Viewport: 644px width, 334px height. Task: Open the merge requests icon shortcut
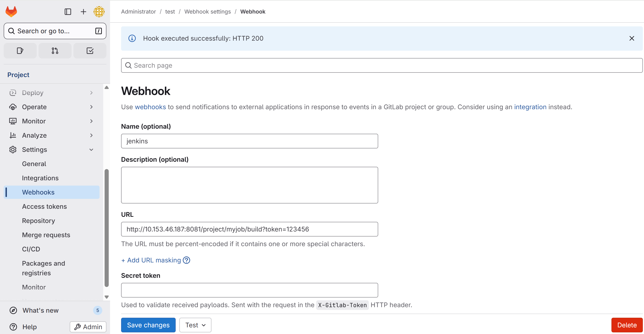[55, 51]
